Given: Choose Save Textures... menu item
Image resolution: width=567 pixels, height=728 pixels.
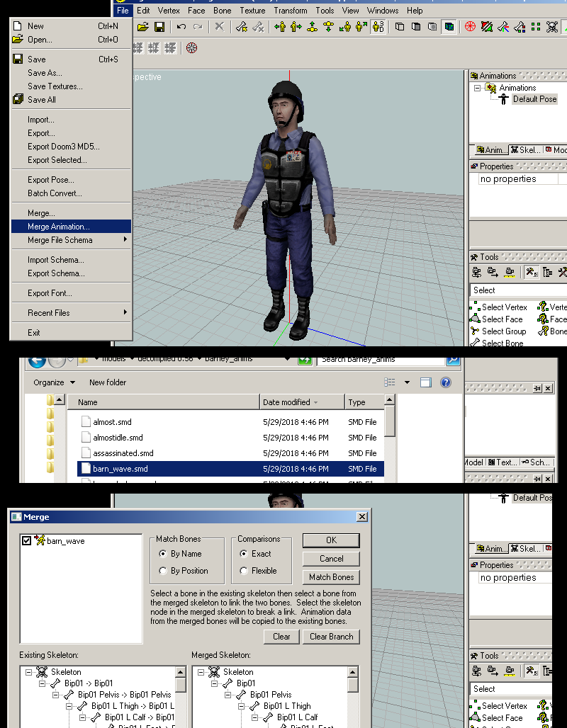Looking at the screenshot, I should 71,86.
